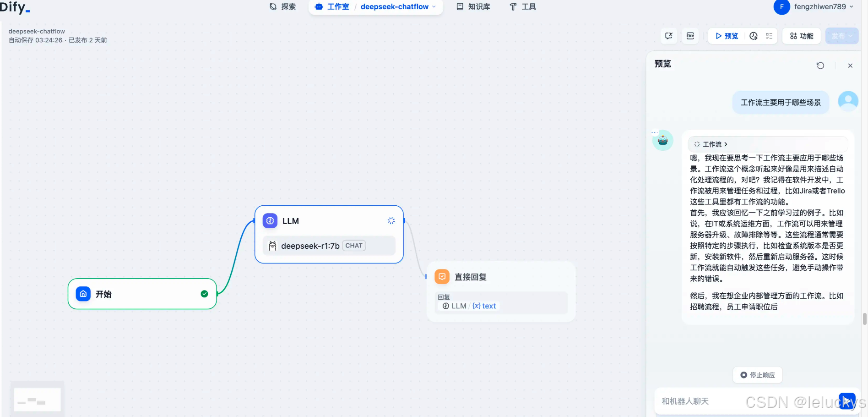Open the fengzhiwen789 account menu
Screen dimensions: 868x417
pos(824,7)
